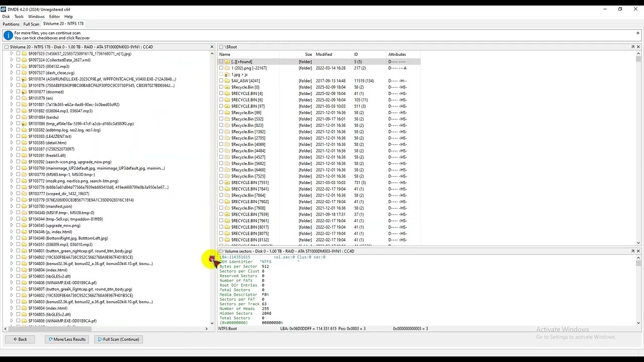Expand the $R103777 (scoped_dir_1432_19637) node
The width and height of the screenshot is (644, 362).
(x=12, y=194)
